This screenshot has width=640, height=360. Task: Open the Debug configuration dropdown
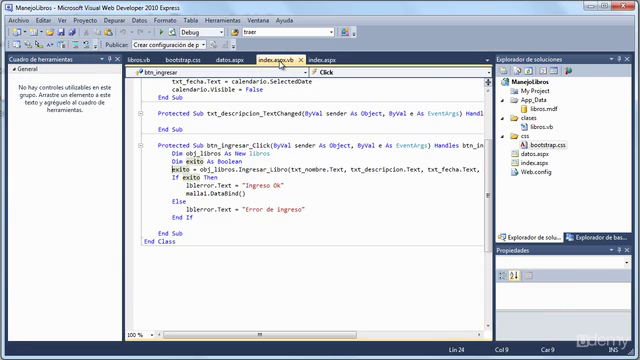click(221, 32)
